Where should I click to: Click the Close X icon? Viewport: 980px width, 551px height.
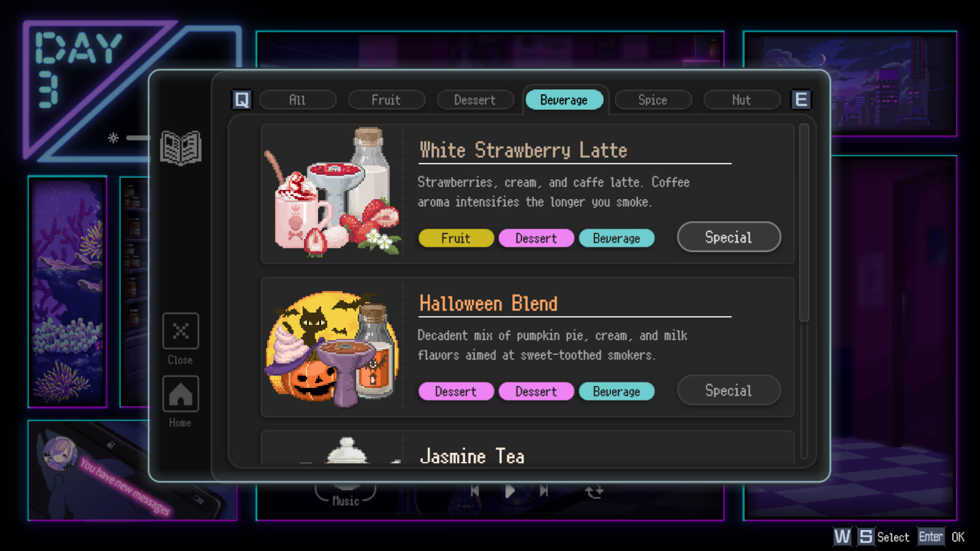tap(180, 331)
